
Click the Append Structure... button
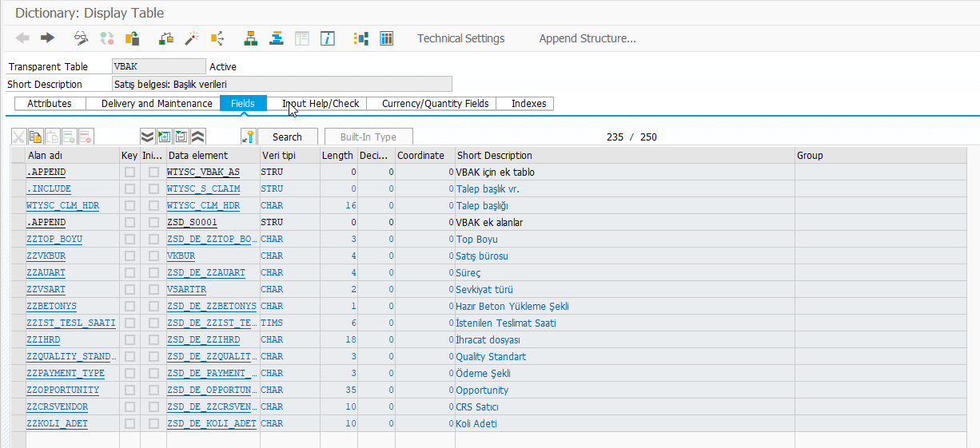tap(588, 38)
